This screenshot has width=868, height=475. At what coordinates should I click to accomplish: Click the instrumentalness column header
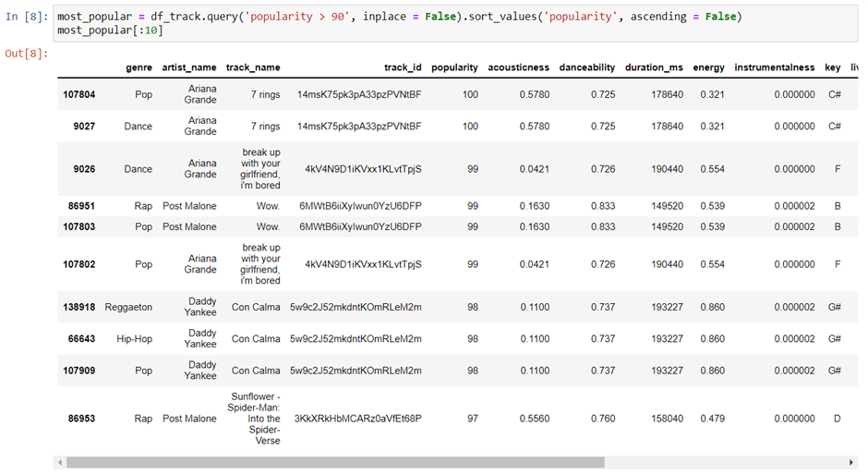775,67
